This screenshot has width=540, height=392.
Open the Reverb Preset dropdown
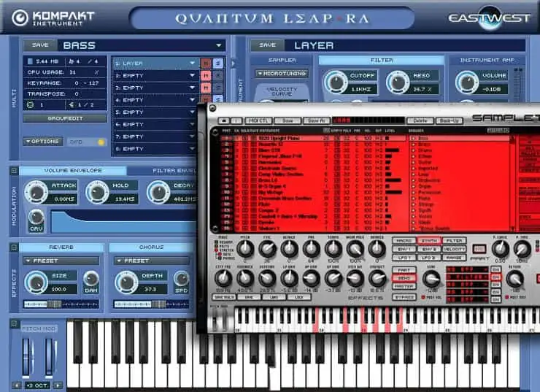pos(61,261)
